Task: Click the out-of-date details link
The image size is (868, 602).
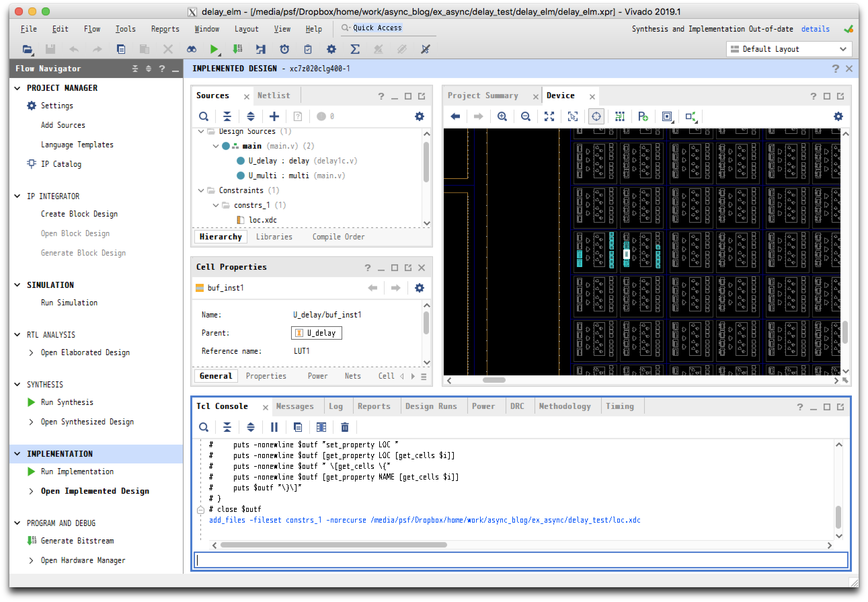Action: tap(815, 29)
